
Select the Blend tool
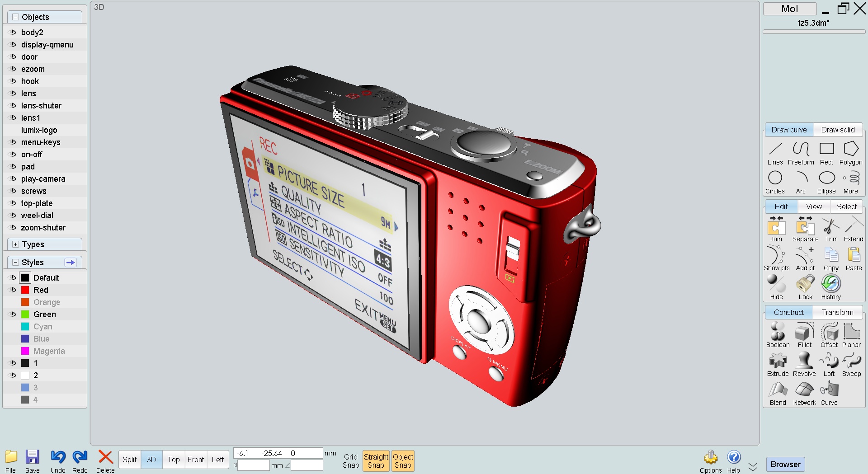click(x=778, y=393)
